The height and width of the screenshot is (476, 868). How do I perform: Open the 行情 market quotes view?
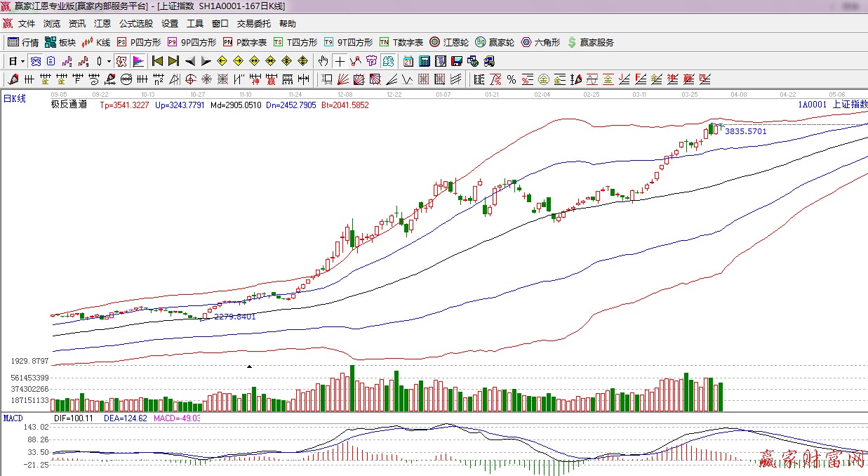point(23,42)
